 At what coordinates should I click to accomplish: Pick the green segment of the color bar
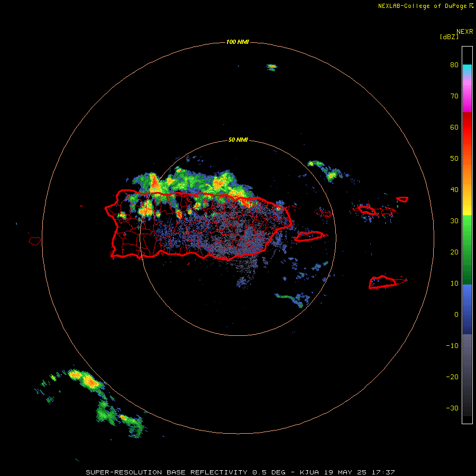coord(467,250)
